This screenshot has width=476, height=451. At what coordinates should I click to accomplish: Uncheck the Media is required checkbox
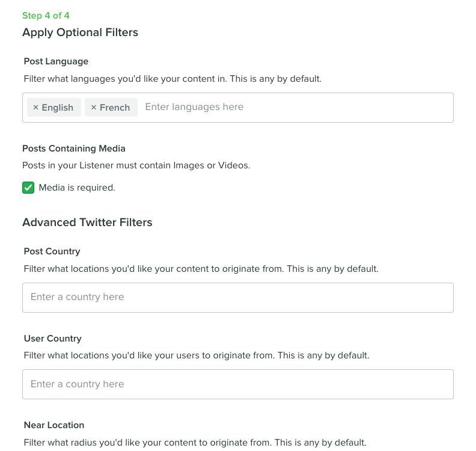[28, 188]
